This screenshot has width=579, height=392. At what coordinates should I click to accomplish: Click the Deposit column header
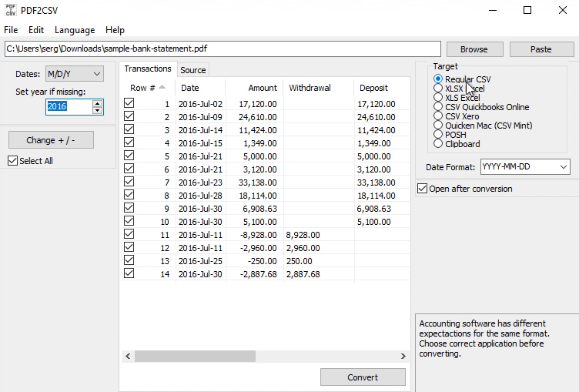tap(382, 88)
